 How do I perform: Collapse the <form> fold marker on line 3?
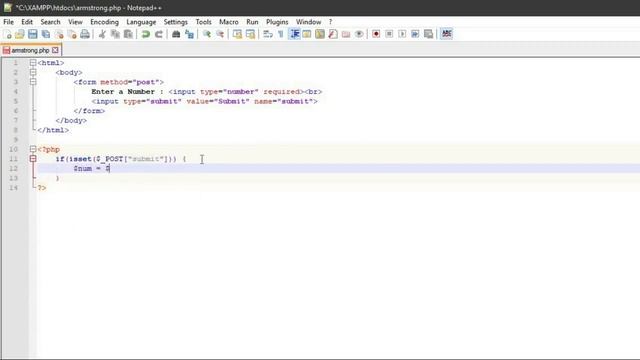click(x=33, y=82)
